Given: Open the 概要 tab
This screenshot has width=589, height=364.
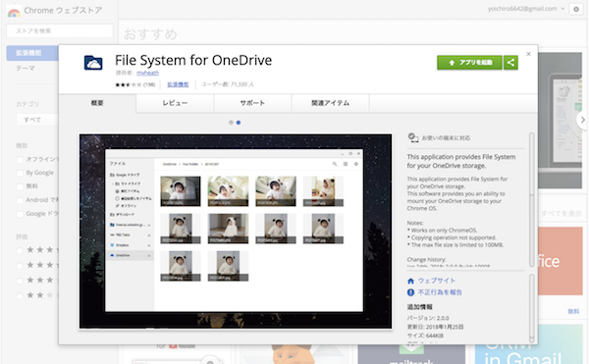Looking at the screenshot, I should click(97, 103).
